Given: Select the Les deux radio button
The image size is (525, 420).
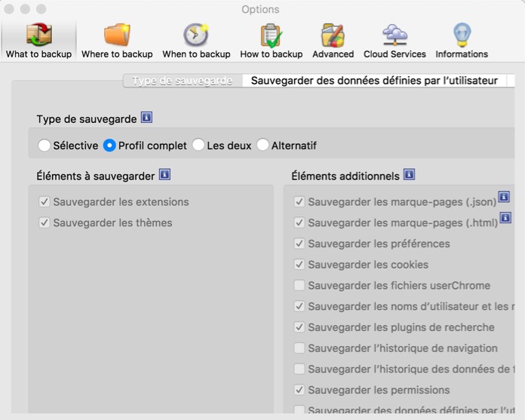Looking at the screenshot, I should [198, 145].
